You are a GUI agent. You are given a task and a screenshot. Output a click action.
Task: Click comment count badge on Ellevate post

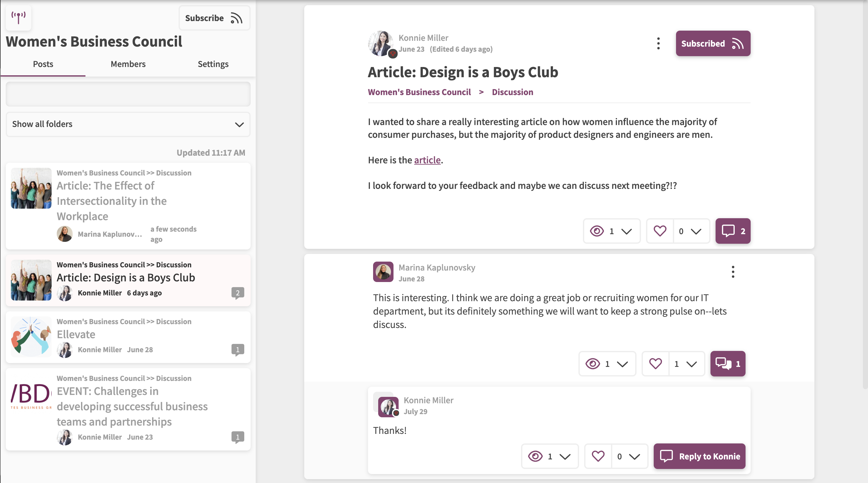pyautogui.click(x=238, y=350)
